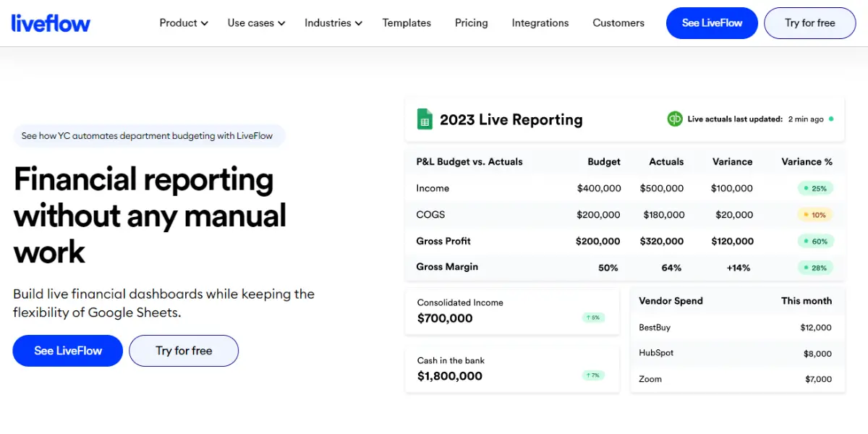Click See LiveFlow button in header

point(712,23)
